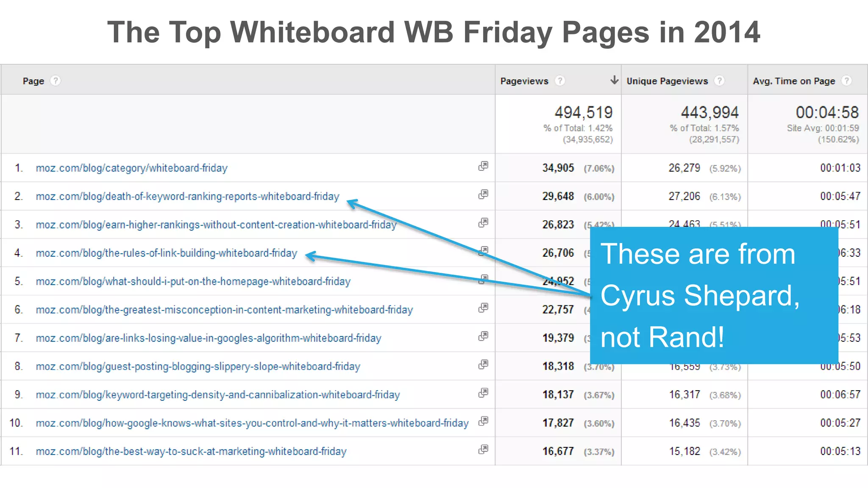This screenshot has height=488, width=868.
Task: Select total unique pageviews value 443,994
Action: coord(710,112)
